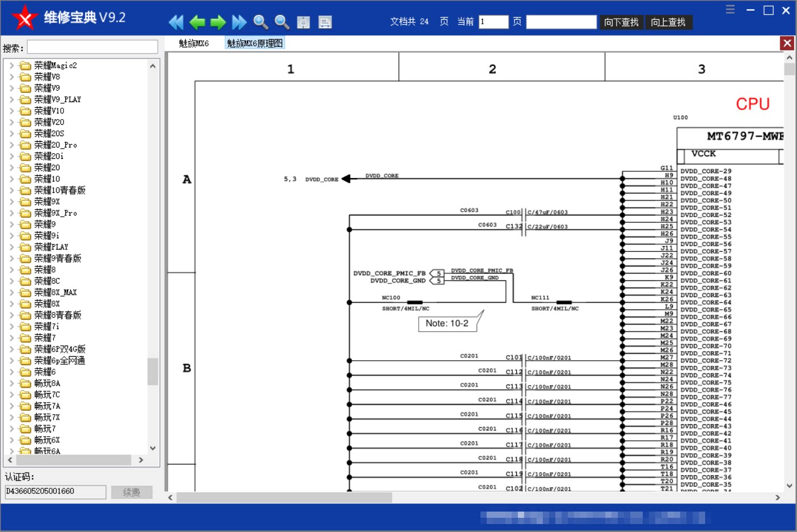797x532 pixels.
Task: Click the 续费 renew button
Action: pyautogui.click(x=132, y=492)
